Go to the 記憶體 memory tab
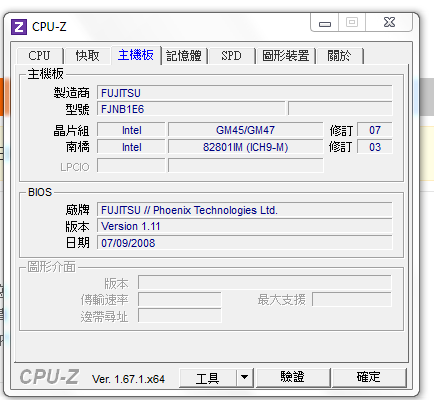This screenshot has width=434, height=400. click(184, 56)
